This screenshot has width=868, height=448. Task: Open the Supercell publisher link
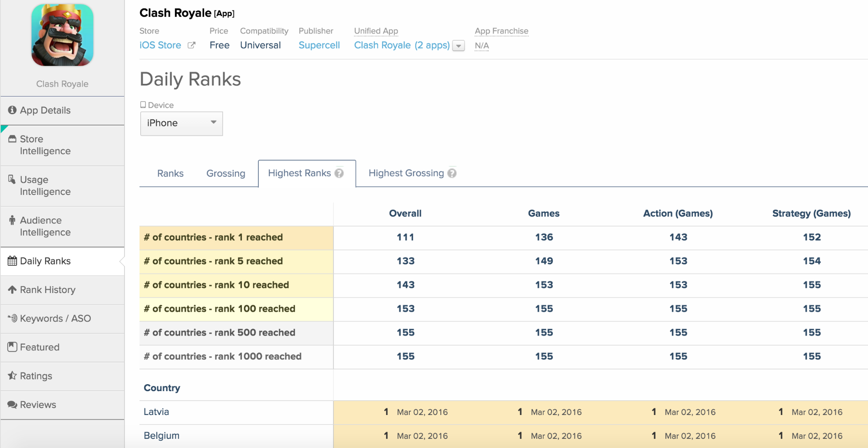pos(319,45)
